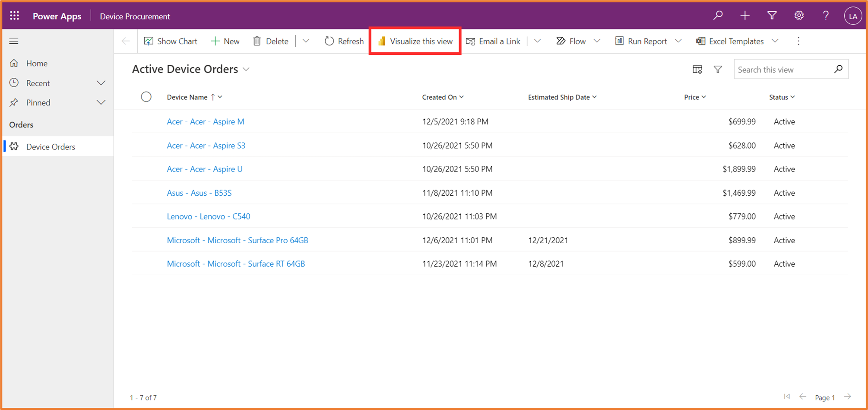Refresh the view

(x=344, y=41)
